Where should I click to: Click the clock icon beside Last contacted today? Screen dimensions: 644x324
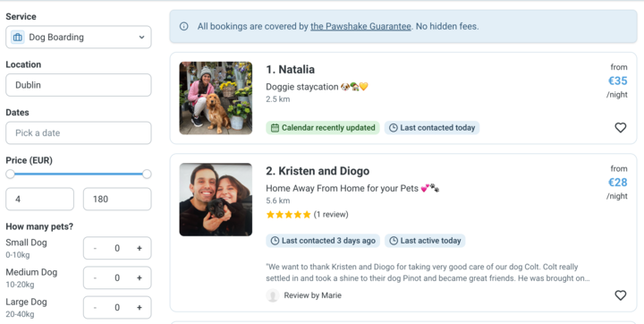pyautogui.click(x=393, y=128)
